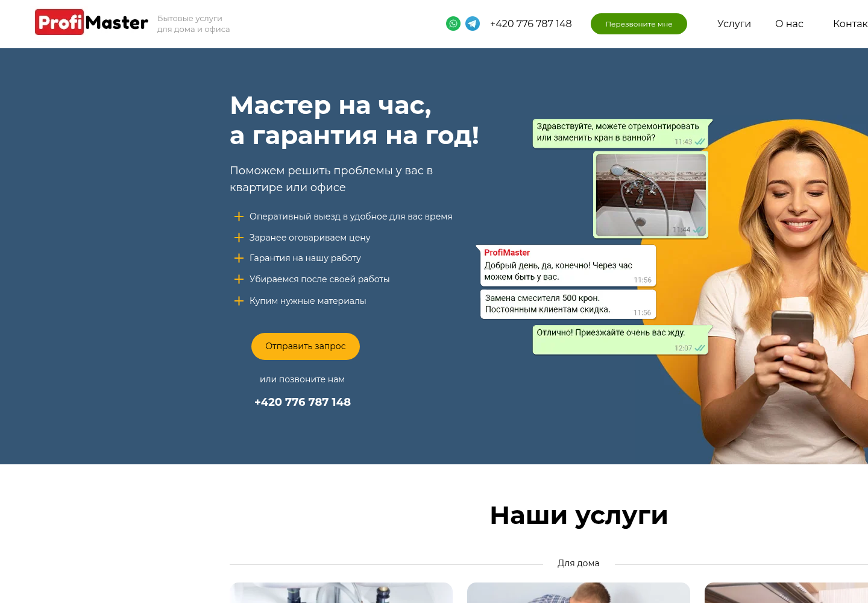The width and height of the screenshot is (868, 603).
Task: Open the second service card showing a worker
Action: (579, 593)
